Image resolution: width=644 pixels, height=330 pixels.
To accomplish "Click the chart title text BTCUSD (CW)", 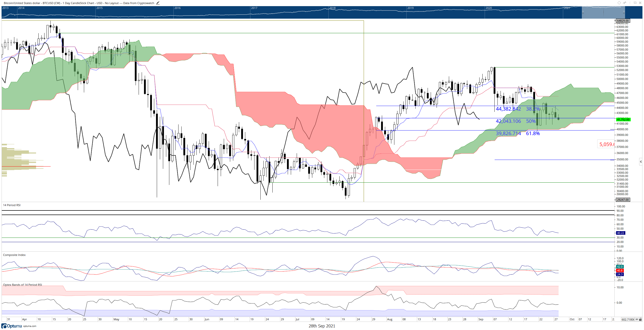I will (51, 3).
